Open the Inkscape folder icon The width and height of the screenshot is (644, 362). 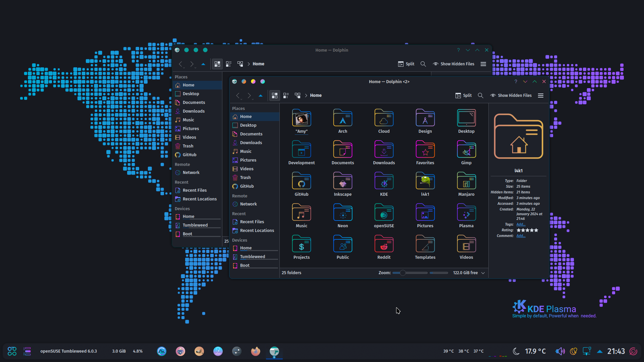pos(342,181)
